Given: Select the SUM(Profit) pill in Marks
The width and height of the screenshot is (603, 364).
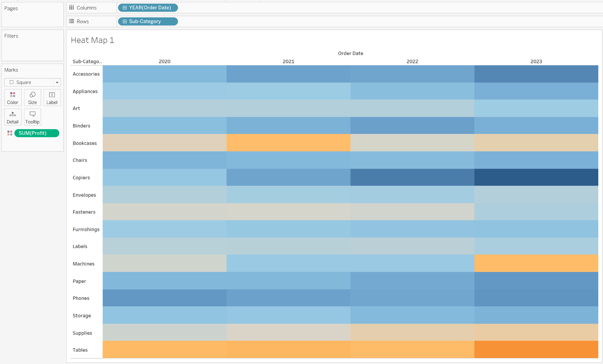Looking at the screenshot, I should [x=37, y=133].
